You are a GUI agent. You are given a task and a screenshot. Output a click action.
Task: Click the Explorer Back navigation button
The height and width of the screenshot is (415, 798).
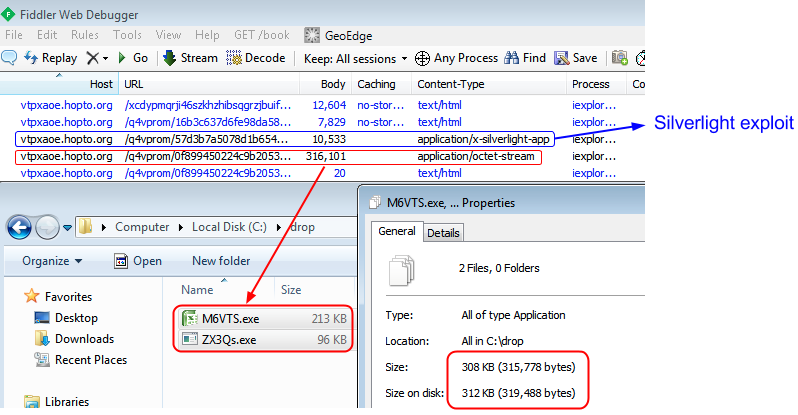click(x=19, y=227)
